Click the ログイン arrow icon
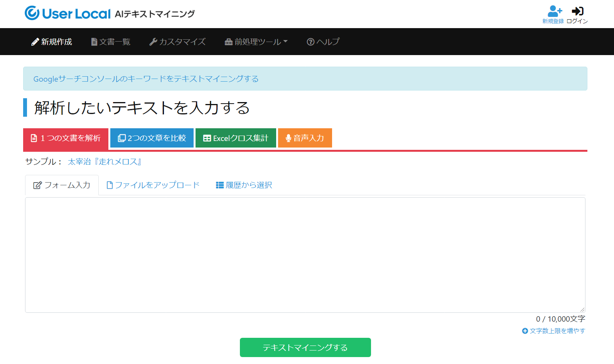This screenshot has height=364, width=614. [577, 11]
